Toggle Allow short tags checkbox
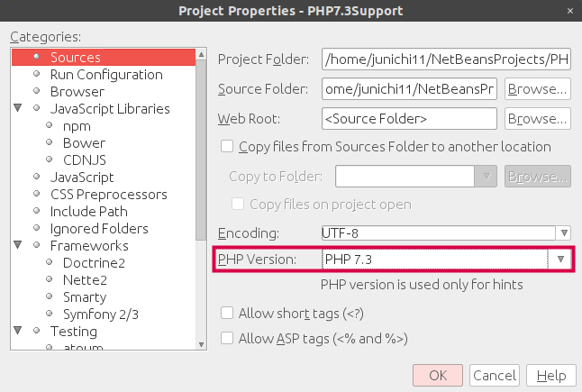This screenshot has width=582, height=392. pos(227,314)
